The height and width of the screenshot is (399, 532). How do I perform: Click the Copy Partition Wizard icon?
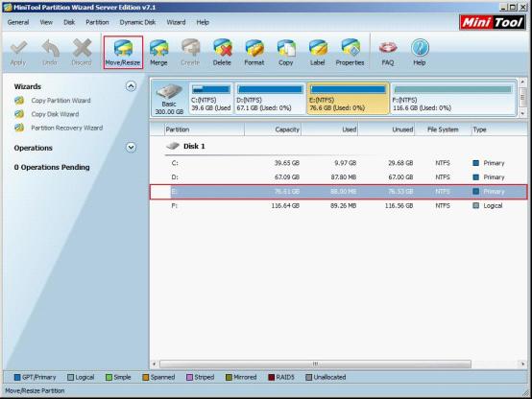click(19, 101)
